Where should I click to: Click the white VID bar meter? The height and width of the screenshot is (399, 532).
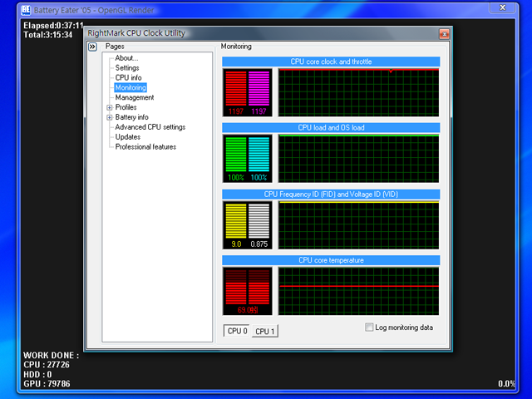pyautogui.click(x=259, y=220)
